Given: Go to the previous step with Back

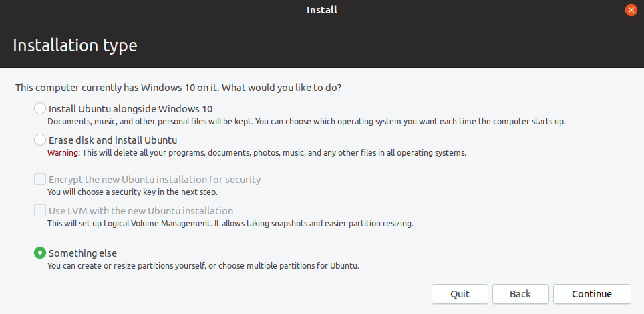Looking at the screenshot, I should [x=520, y=294].
